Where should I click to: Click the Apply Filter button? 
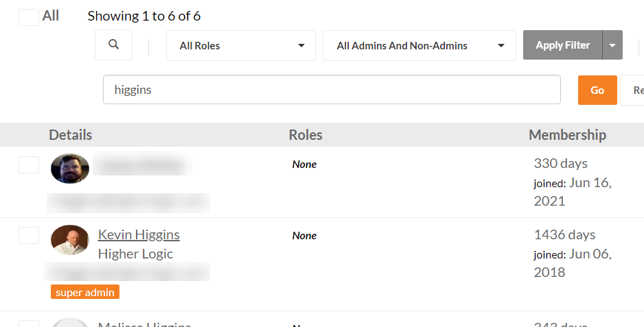[x=563, y=45]
